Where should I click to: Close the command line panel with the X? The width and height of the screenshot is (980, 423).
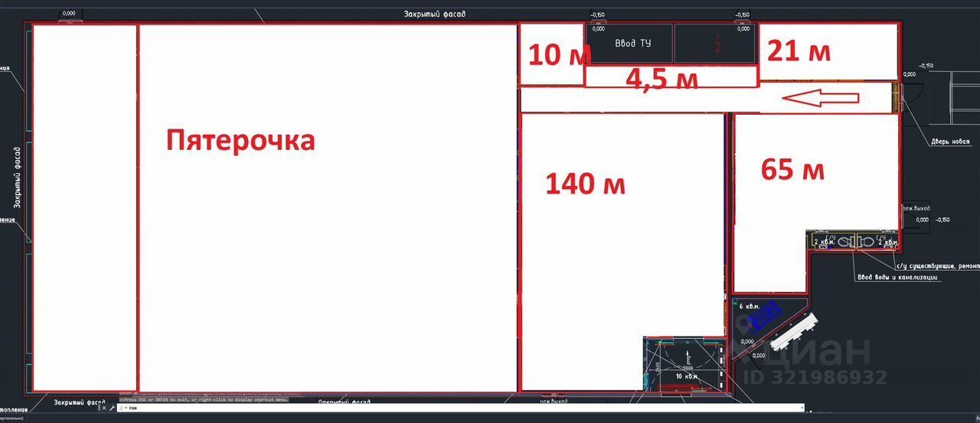tap(104, 408)
